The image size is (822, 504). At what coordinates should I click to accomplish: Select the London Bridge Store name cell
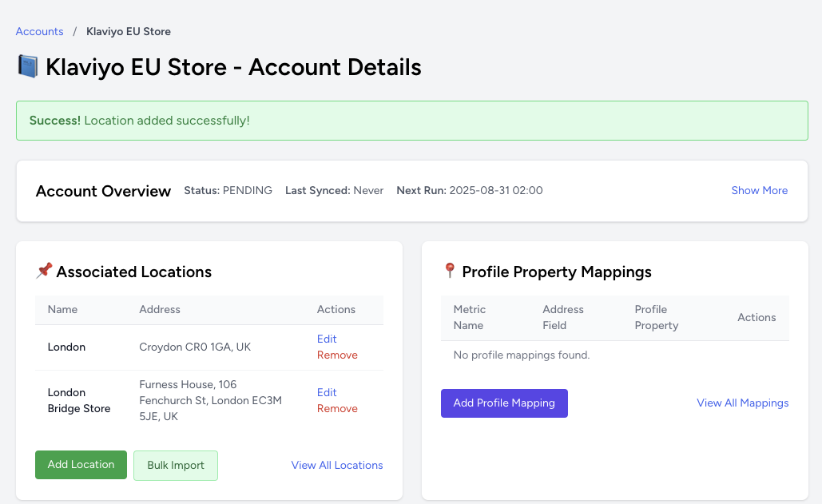point(78,401)
